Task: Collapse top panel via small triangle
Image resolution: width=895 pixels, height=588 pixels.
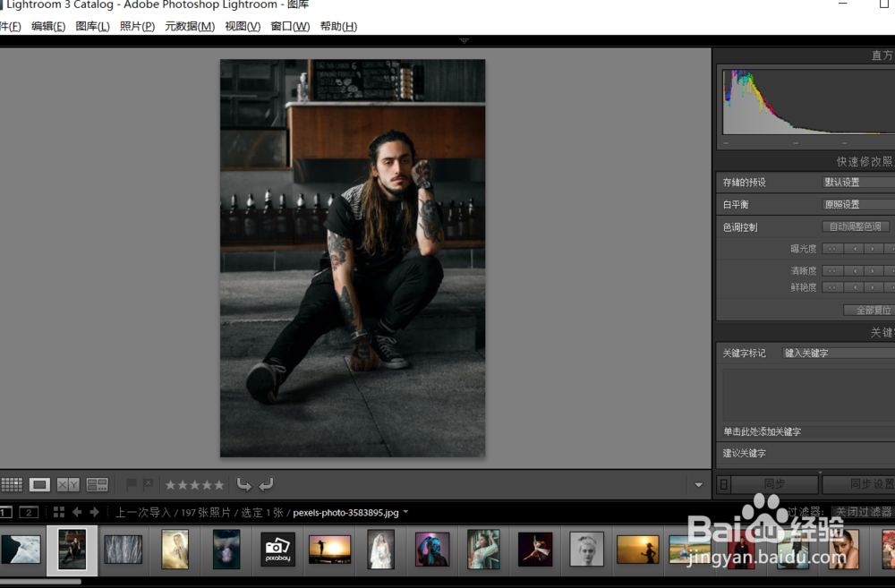Action: point(464,40)
